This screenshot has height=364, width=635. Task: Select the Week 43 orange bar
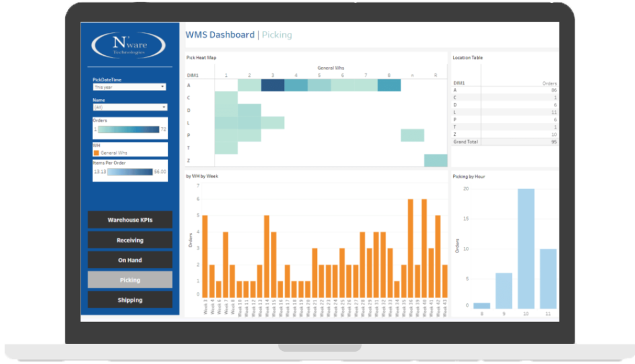click(445, 281)
